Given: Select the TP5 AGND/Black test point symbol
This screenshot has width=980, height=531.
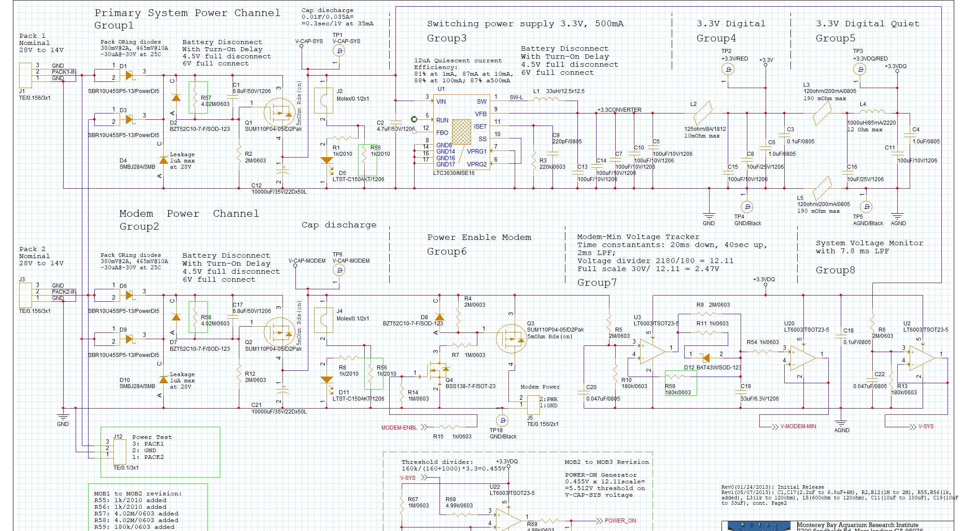Looking at the screenshot, I should 866,207.
